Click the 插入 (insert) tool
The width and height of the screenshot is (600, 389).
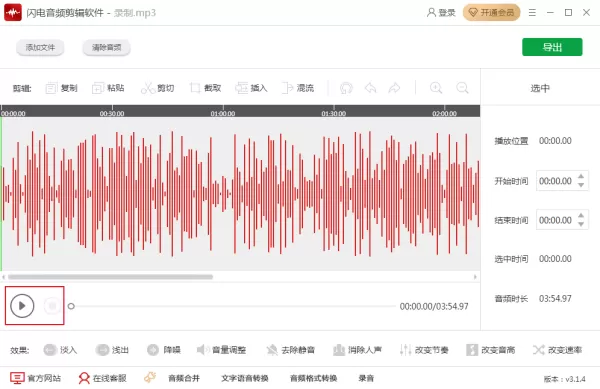tap(251, 88)
